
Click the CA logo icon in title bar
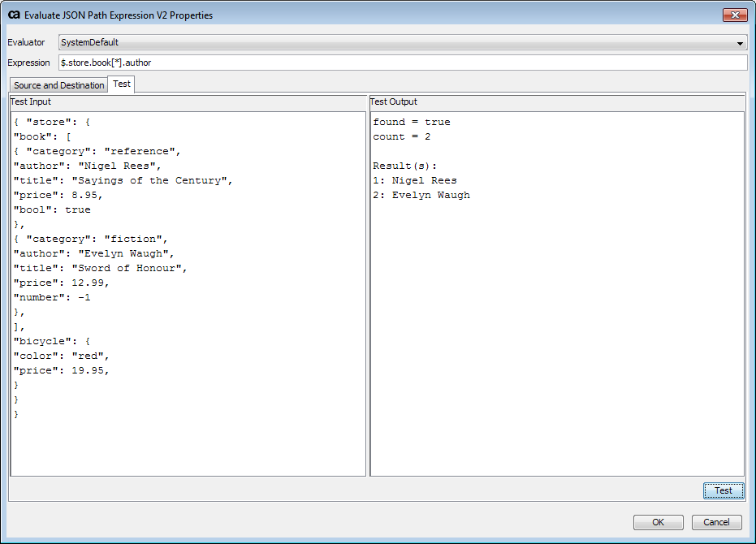pyautogui.click(x=13, y=15)
